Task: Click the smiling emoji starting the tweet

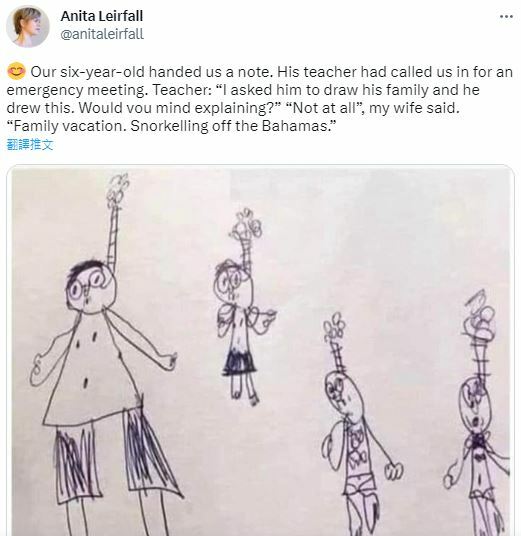Action: (16, 72)
